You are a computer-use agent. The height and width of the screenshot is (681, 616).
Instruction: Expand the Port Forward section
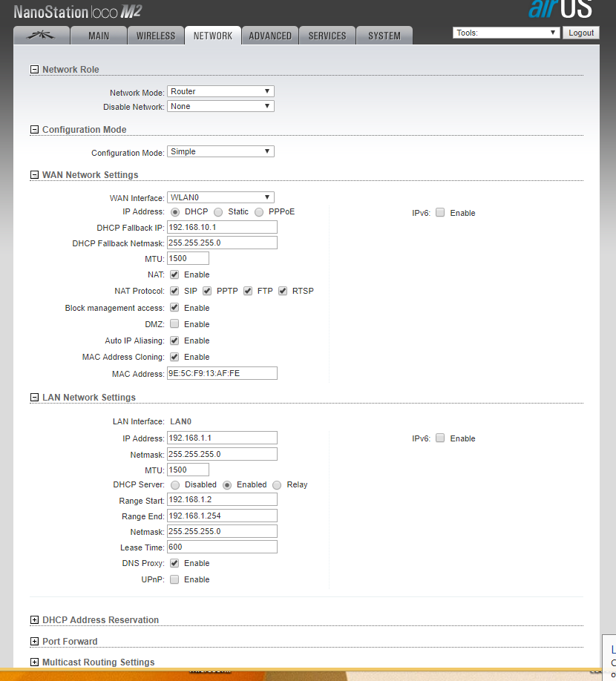click(34, 642)
